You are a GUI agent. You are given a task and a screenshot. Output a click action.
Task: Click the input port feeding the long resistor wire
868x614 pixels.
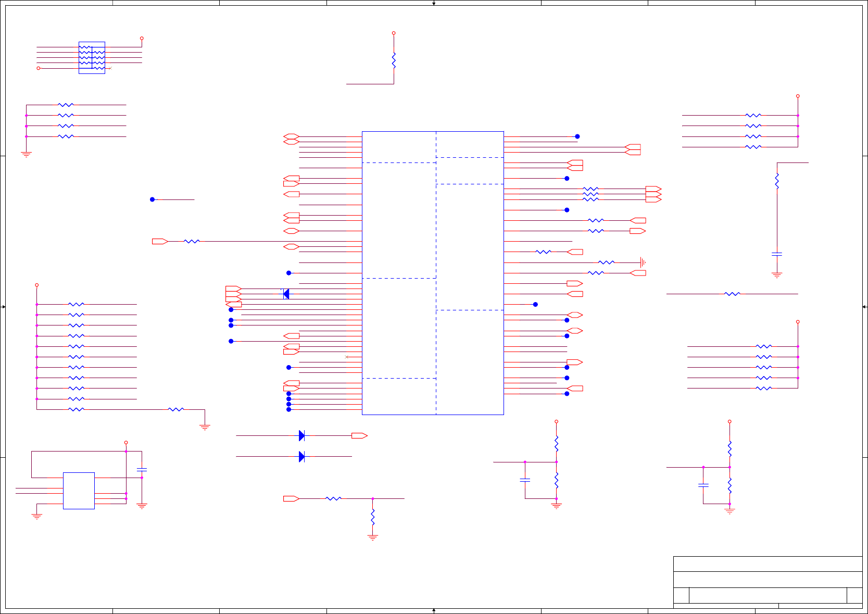pos(160,241)
